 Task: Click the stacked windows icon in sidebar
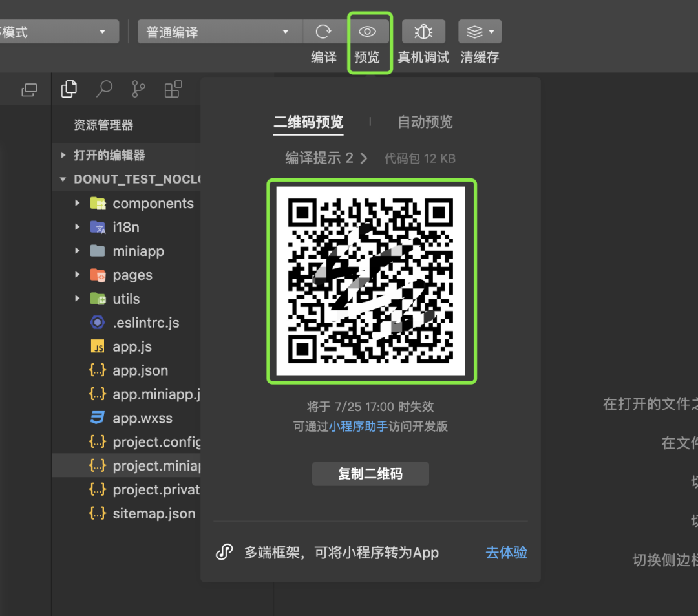pos(29,90)
